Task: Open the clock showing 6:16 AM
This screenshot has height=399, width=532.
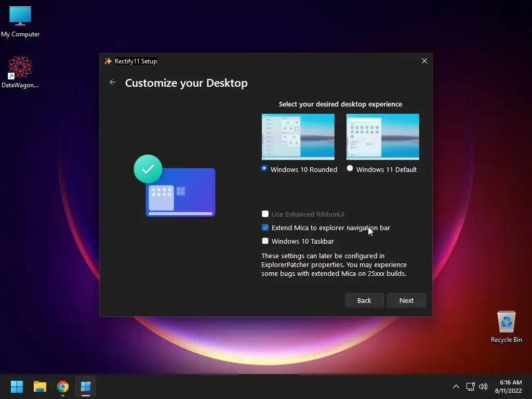Action: (508, 387)
